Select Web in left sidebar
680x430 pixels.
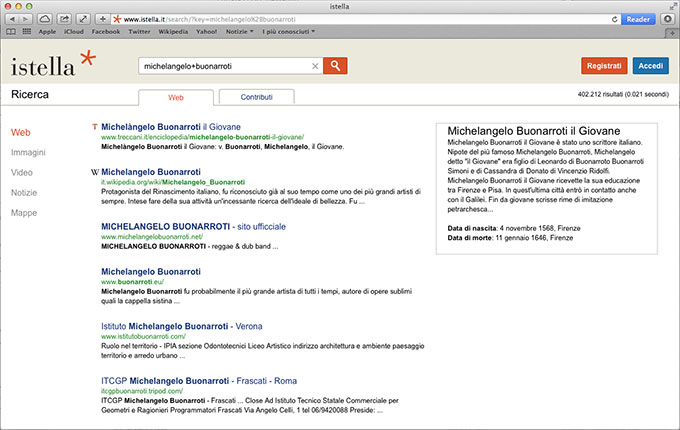tap(20, 133)
